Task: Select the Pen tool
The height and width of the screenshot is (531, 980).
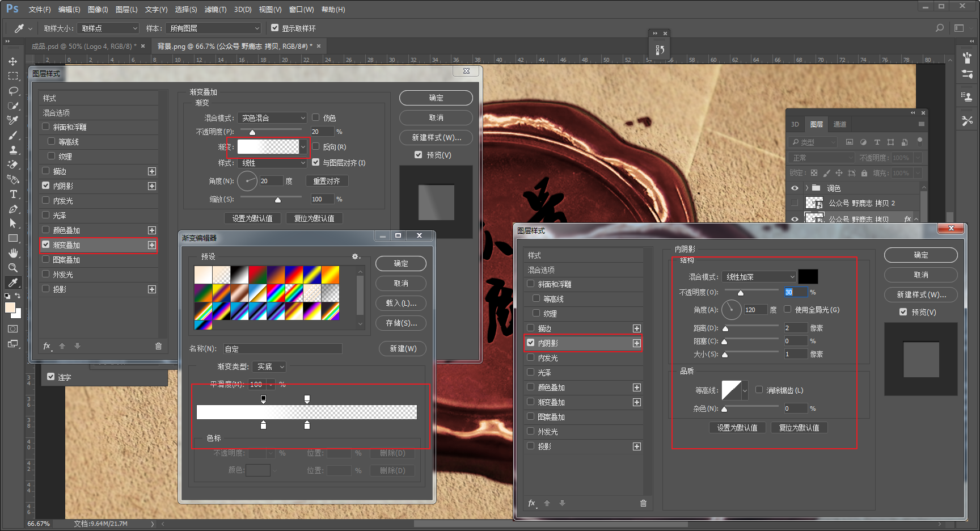Action: [x=13, y=209]
